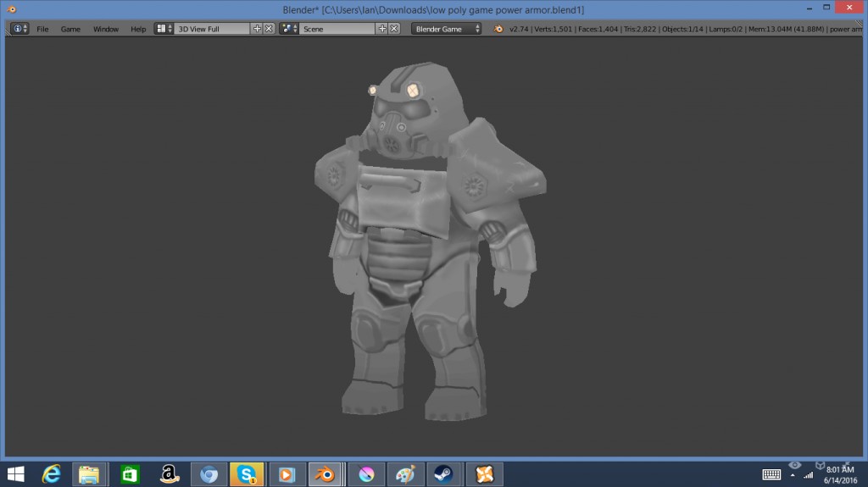This screenshot has width=868, height=487.
Task: Edit the '3D View Full' layout name
Action: 211,29
